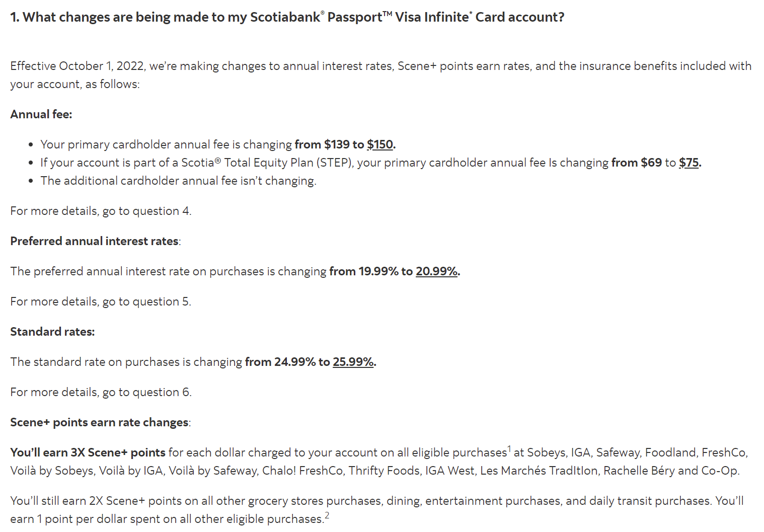Click the bold "from $139 to" text
The image size is (764, 532).
click(x=329, y=144)
